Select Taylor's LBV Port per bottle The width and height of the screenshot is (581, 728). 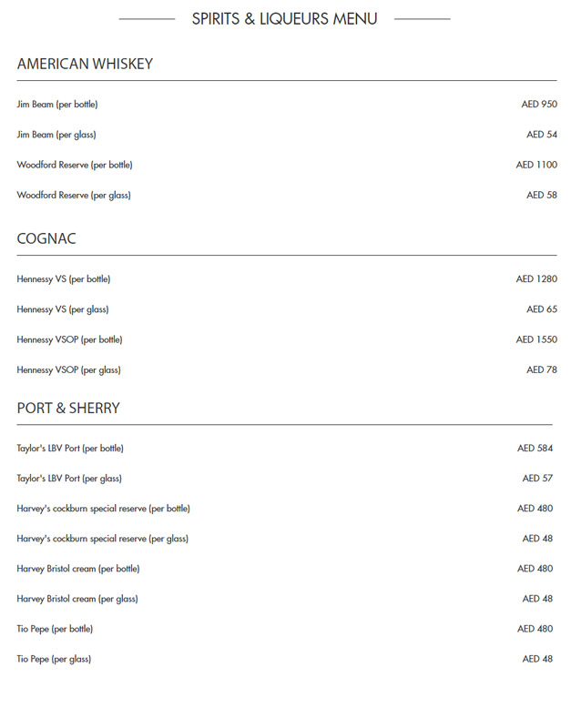coord(70,448)
